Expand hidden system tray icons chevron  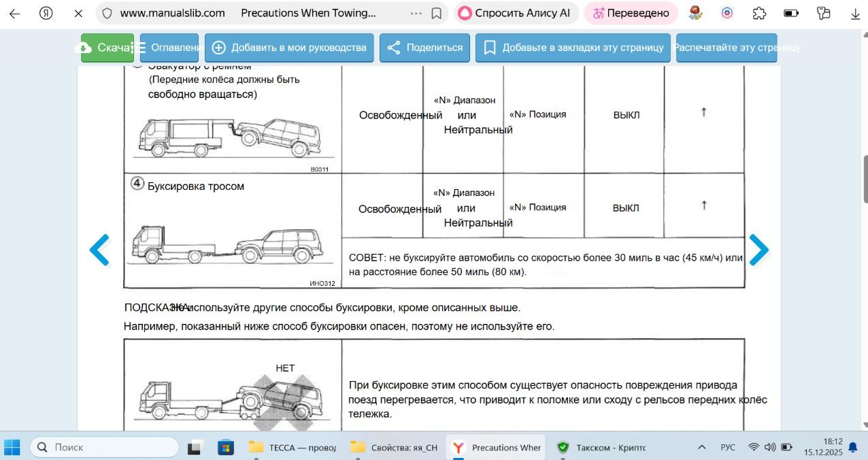tap(701, 447)
